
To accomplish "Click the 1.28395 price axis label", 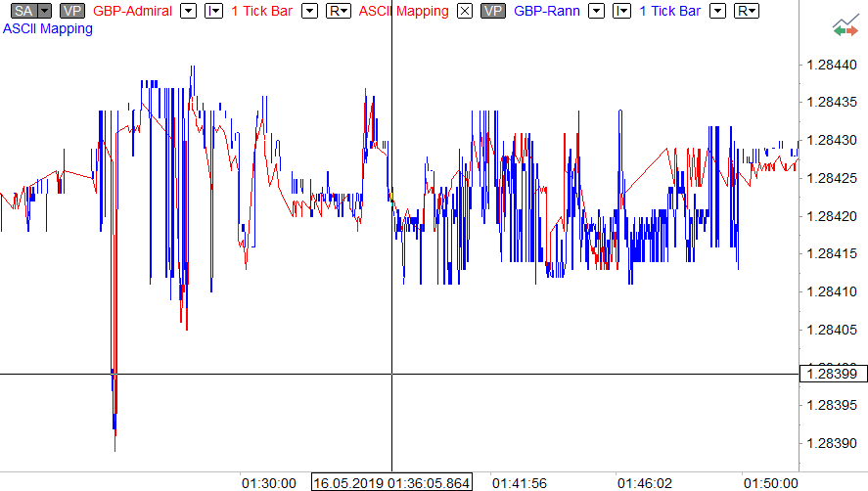I will click(x=832, y=405).
